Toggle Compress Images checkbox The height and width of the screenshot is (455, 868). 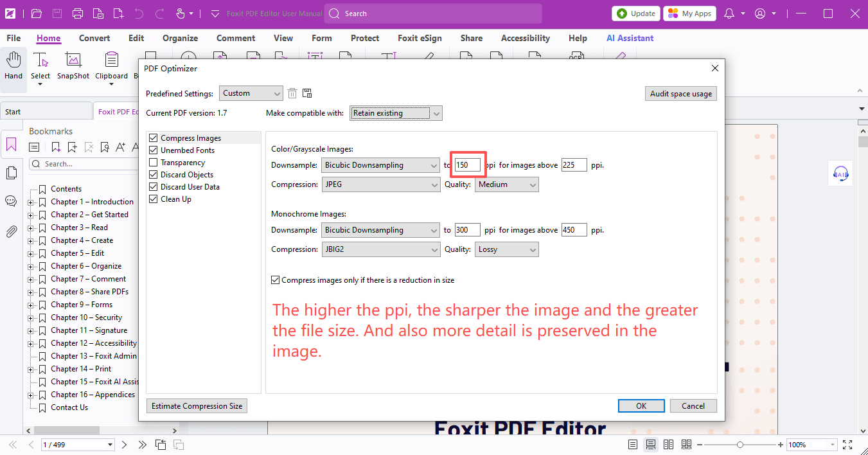point(153,138)
